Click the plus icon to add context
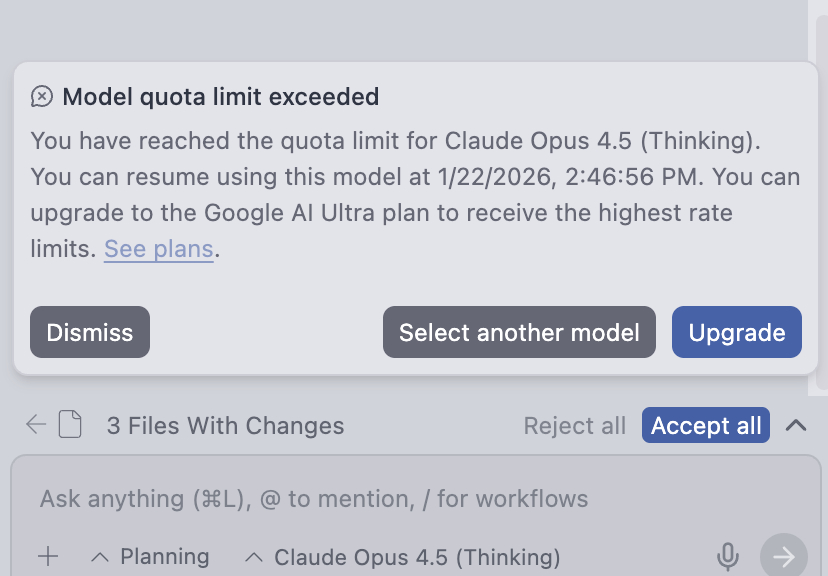Image resolution: width=828 pixels, height=576 pixels. coord(48,557)
